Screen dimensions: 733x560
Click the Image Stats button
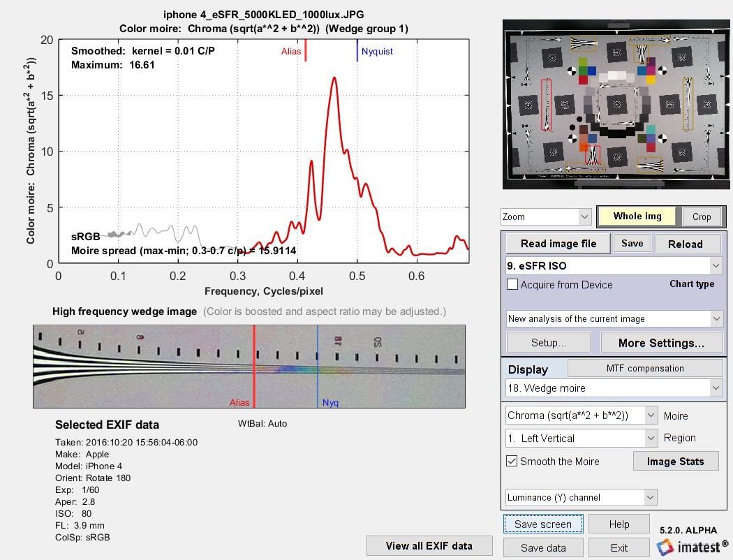coord(675,462)
